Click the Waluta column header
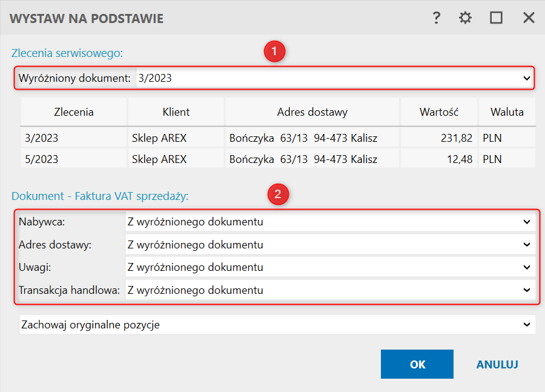Viewport: 545px width, 392px height. [507, 112]
